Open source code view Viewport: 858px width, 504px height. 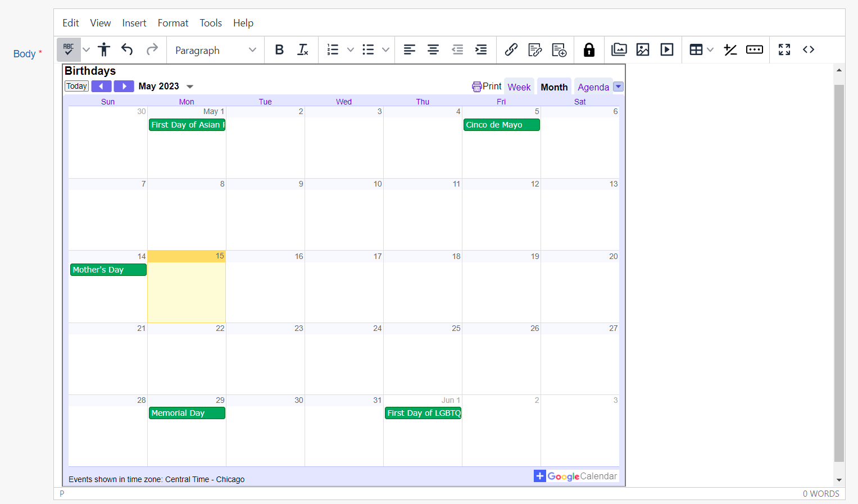[809, 49]
